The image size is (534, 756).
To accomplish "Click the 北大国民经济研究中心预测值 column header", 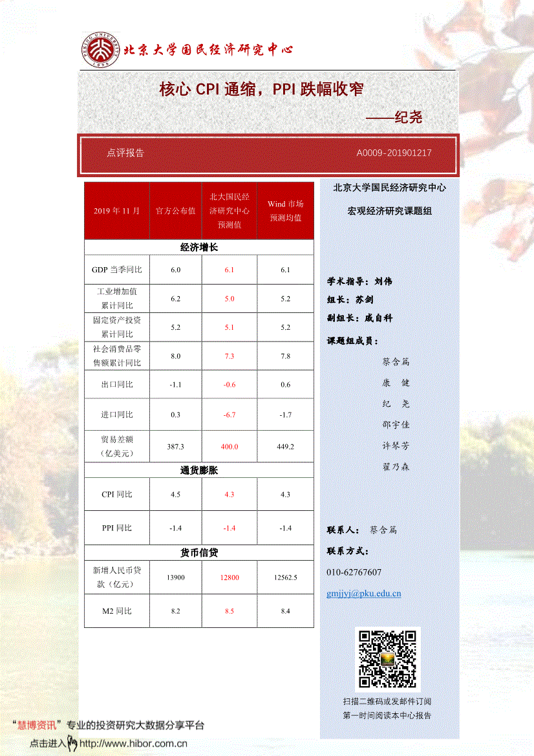I will pyautogui.click(x=230, y=211).
